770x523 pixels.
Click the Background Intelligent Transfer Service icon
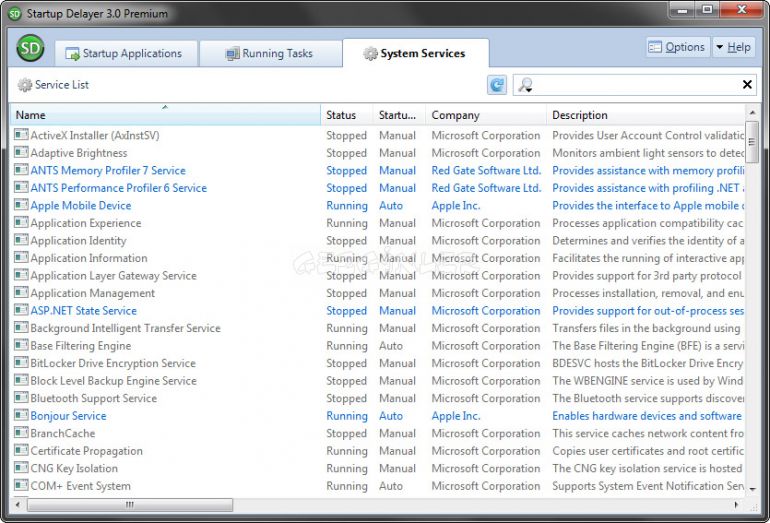click(21, 328)
